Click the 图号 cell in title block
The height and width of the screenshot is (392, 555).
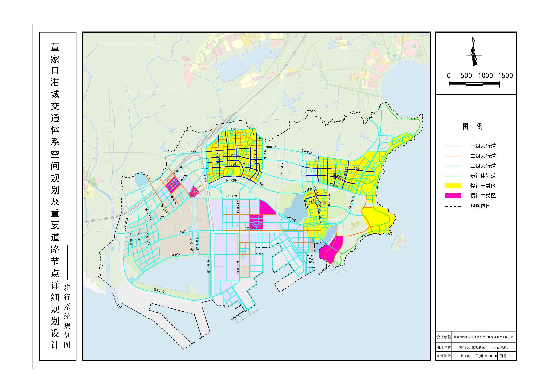503,356
